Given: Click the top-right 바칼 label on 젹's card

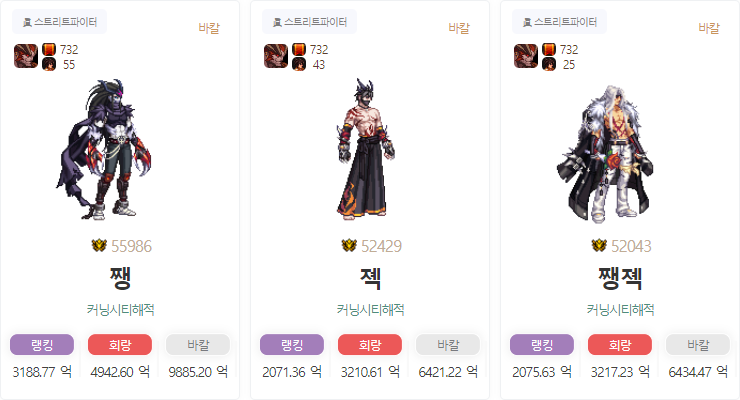Looking at the screenshot, I should pyautogui.click(x=459, y=28).
